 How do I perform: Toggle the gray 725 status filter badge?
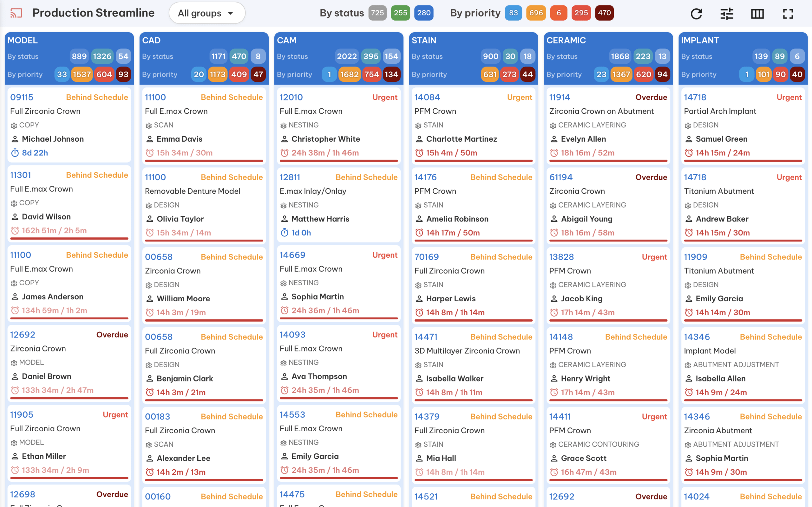377,13
